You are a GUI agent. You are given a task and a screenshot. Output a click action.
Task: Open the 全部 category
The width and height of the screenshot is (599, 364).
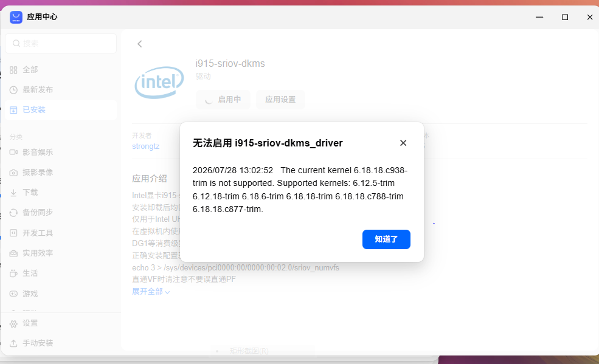point(61,70)
